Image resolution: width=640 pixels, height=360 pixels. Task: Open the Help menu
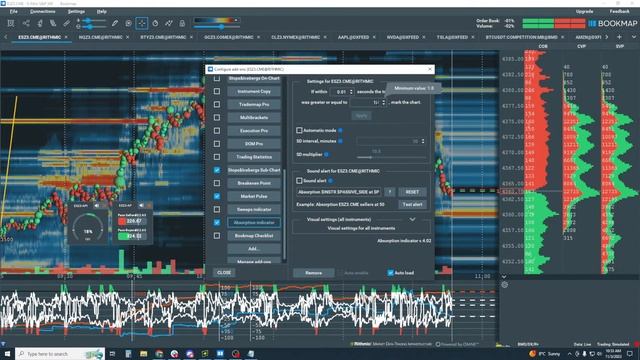coord(102,11)
